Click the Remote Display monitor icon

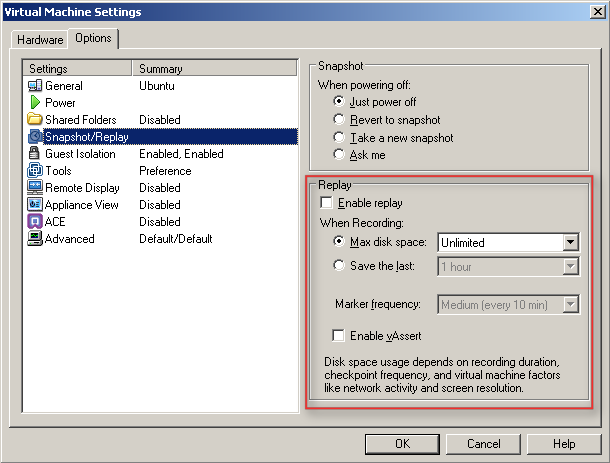pos(35,188)
